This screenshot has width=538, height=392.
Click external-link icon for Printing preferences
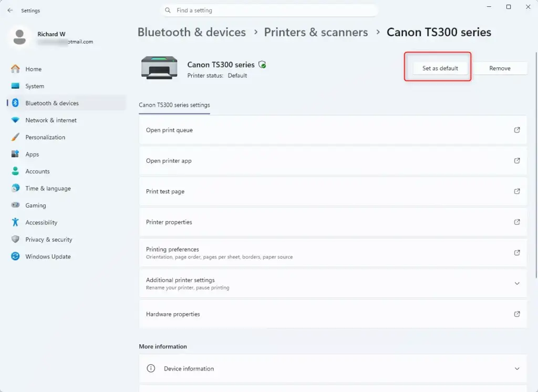517,253
